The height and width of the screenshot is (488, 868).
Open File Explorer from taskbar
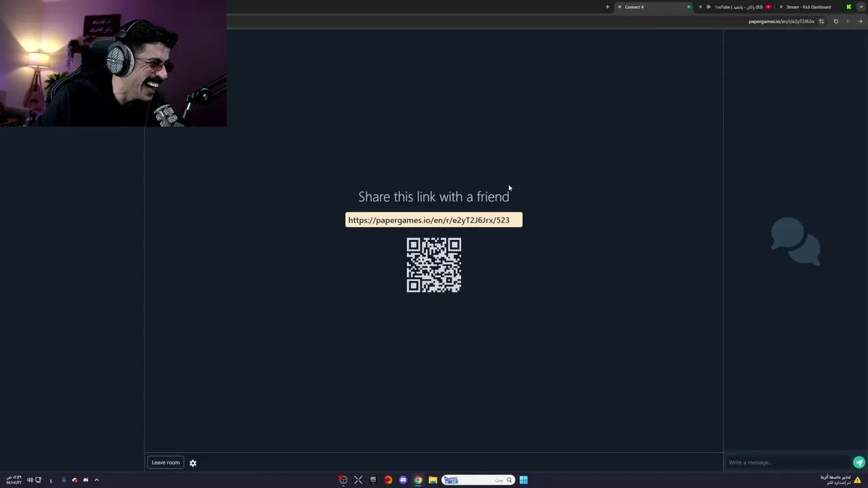433,480
